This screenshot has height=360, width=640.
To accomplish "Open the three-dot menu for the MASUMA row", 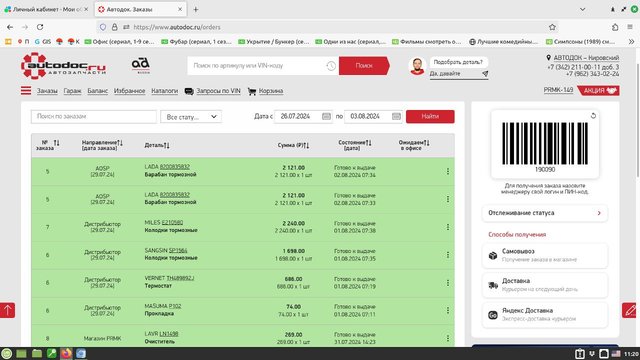I will click(x=448, y=310).
